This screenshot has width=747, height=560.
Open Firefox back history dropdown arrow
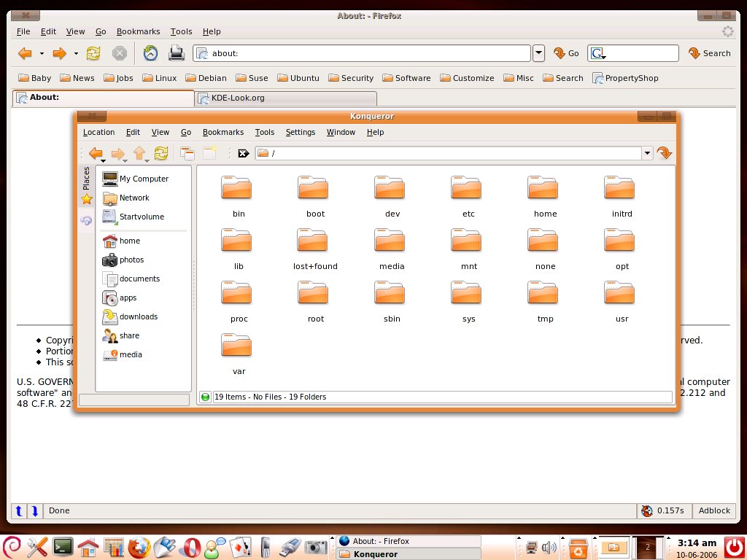click(x=42, y=54)
